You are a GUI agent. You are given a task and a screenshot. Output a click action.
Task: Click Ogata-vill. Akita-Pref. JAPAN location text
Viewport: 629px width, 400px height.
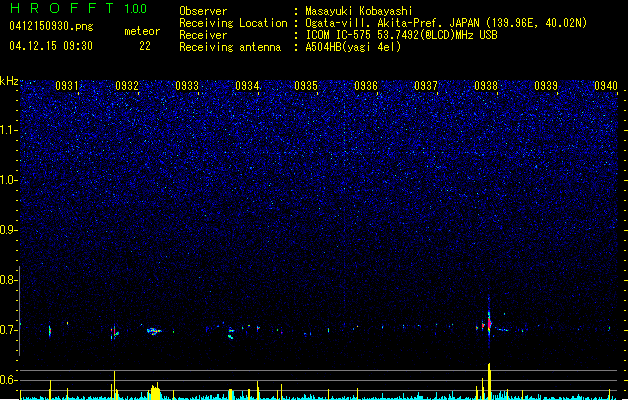pos(446,23)
